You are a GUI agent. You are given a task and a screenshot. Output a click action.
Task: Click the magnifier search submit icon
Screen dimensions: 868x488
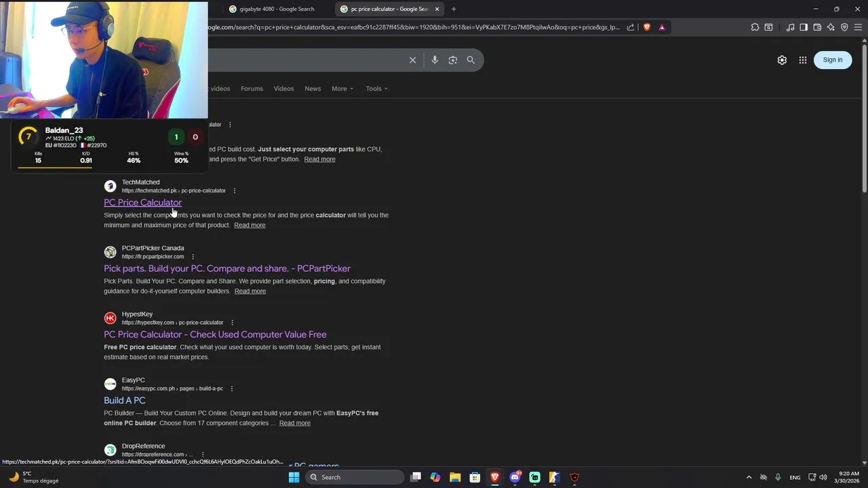tap(471, 60)
